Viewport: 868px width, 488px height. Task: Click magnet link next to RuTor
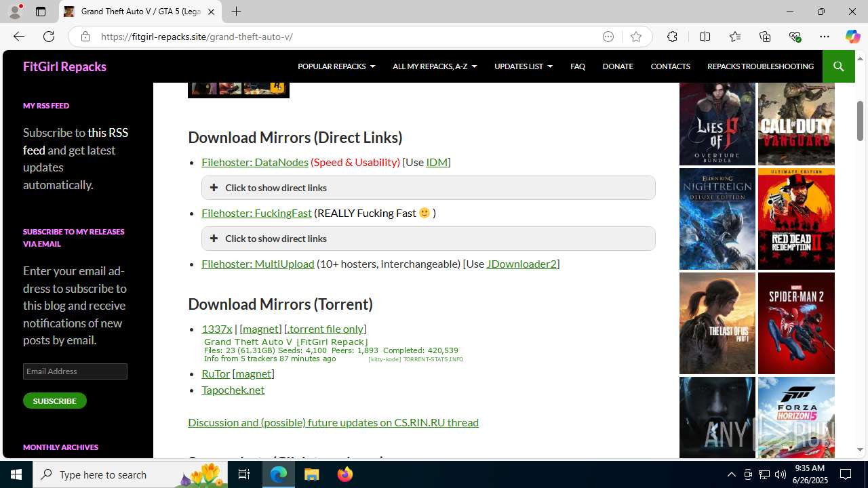point(253,373)
